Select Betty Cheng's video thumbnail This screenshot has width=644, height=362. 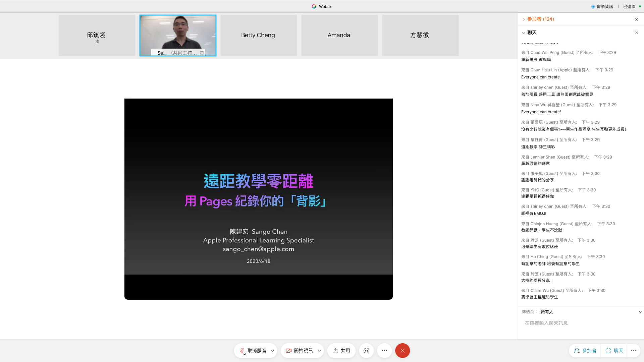(258, 35)
